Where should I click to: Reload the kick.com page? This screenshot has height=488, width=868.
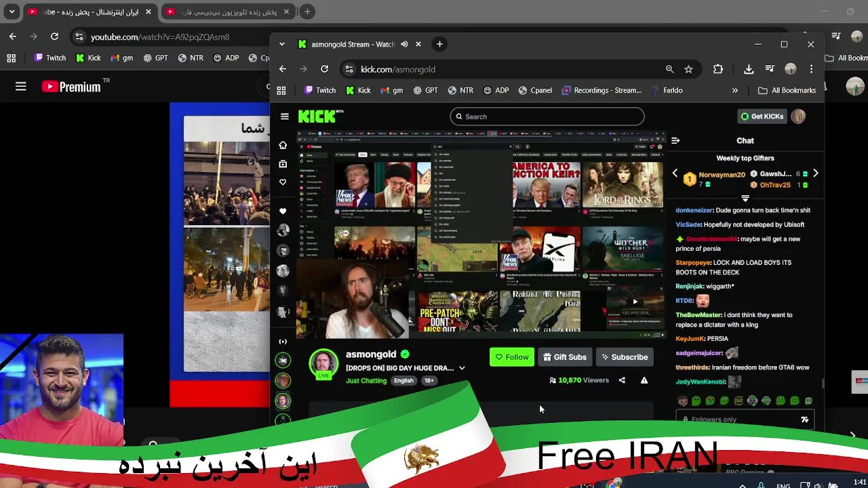[325, 69]
